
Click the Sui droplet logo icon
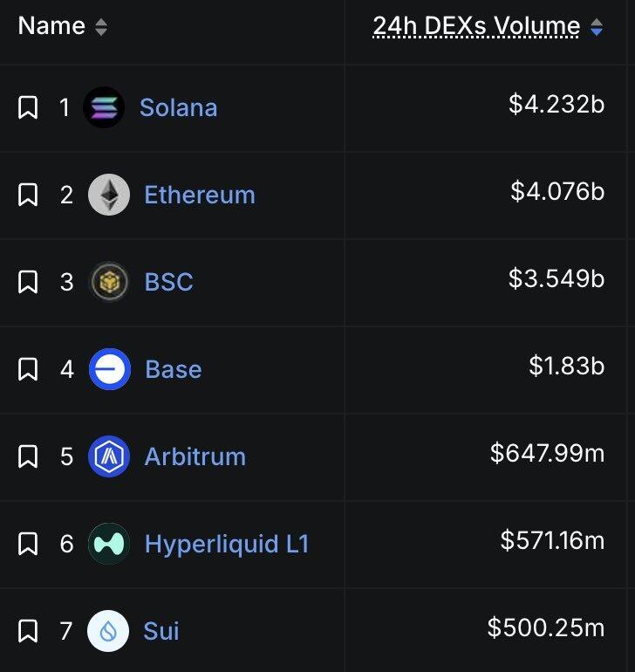[109, 631]
